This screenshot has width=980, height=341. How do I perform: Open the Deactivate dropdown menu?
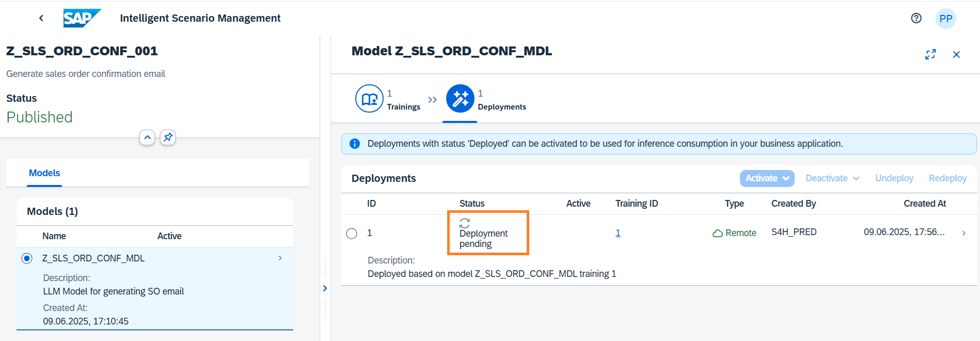point(832,178)
